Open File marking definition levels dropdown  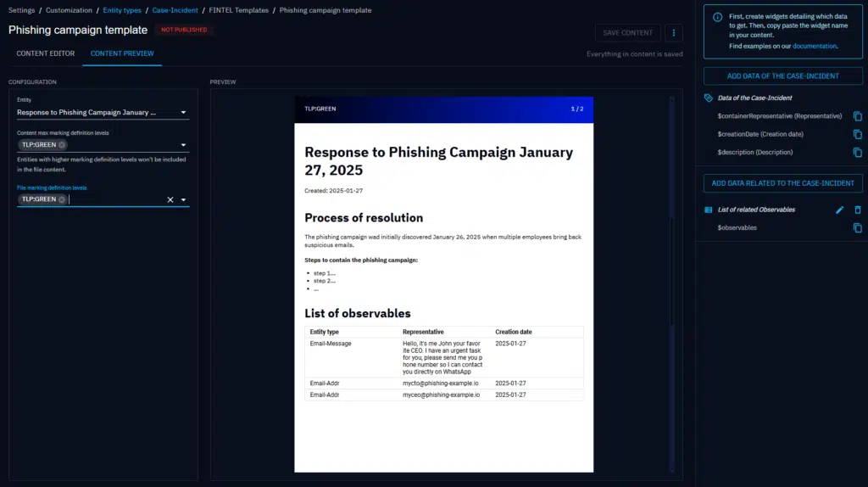tap(184, 200)
